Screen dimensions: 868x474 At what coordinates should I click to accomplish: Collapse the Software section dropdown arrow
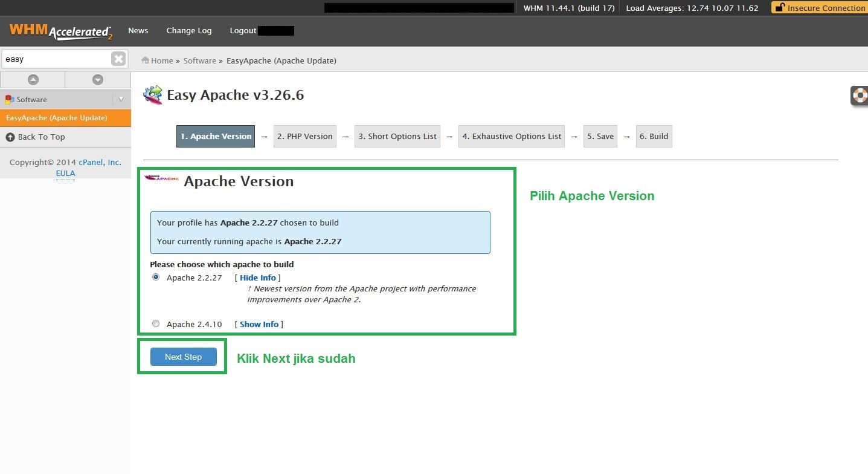[x=121, y=99]
